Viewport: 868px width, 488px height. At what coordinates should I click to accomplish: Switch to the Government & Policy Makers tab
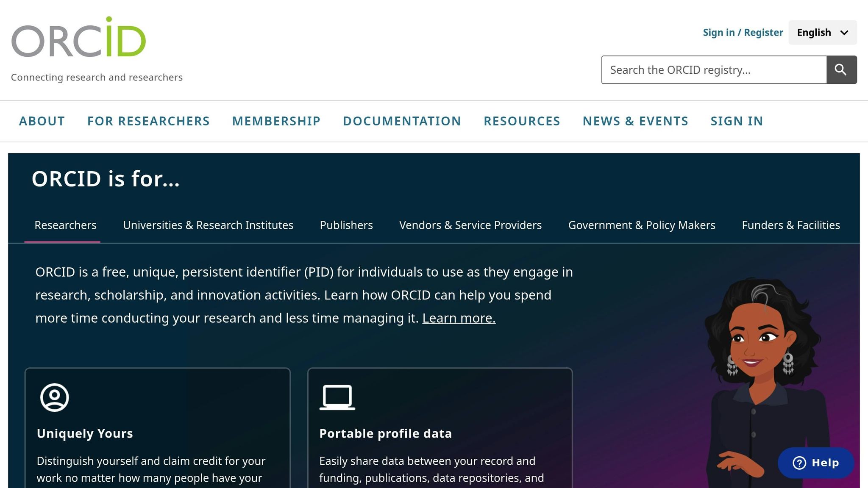pos(642,225)
